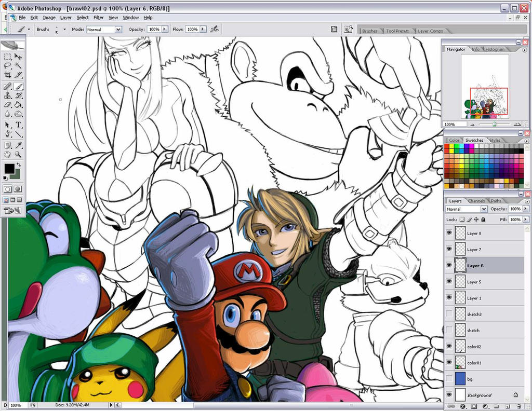Screen dimensions: 532x411
Task: Open the Flow slider arrow in options bar
Action: pyautogui.click(x=203, y=30)
